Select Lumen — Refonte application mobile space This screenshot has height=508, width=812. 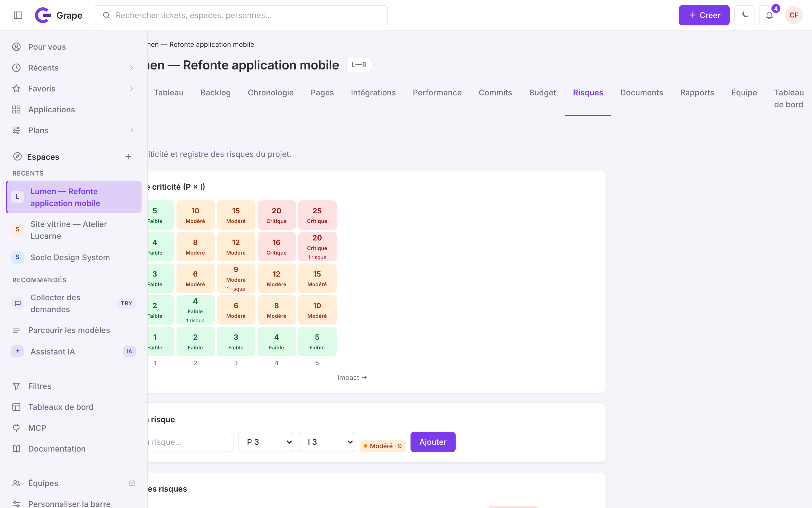pyautogui.click(x=74, y=197)
